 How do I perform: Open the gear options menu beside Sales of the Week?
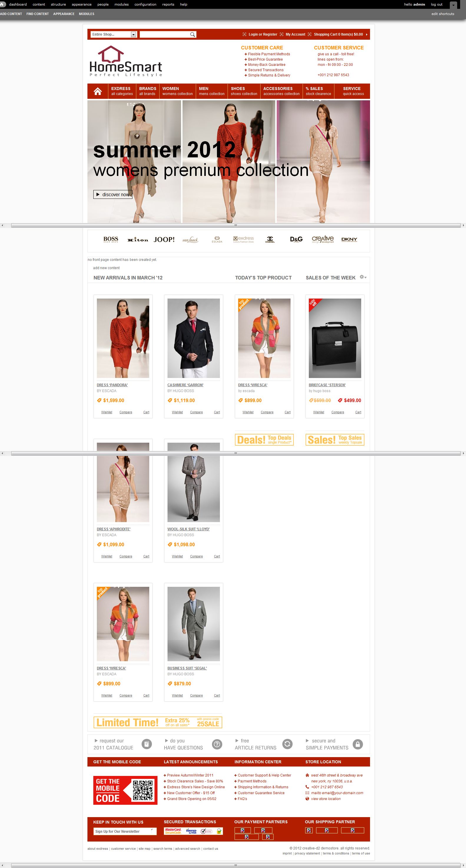point(363,277)
